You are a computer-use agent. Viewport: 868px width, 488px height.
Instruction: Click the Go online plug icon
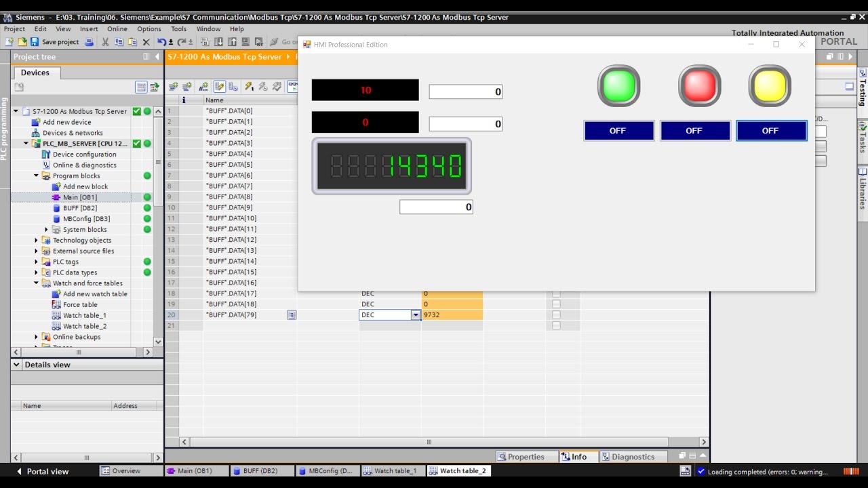[x=273, y=42]
